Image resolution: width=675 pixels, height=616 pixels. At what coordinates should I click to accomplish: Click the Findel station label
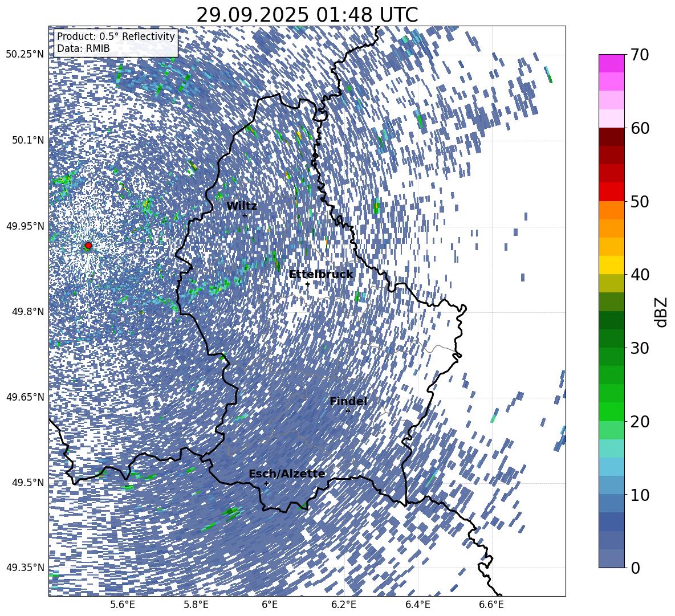[348, 401]
